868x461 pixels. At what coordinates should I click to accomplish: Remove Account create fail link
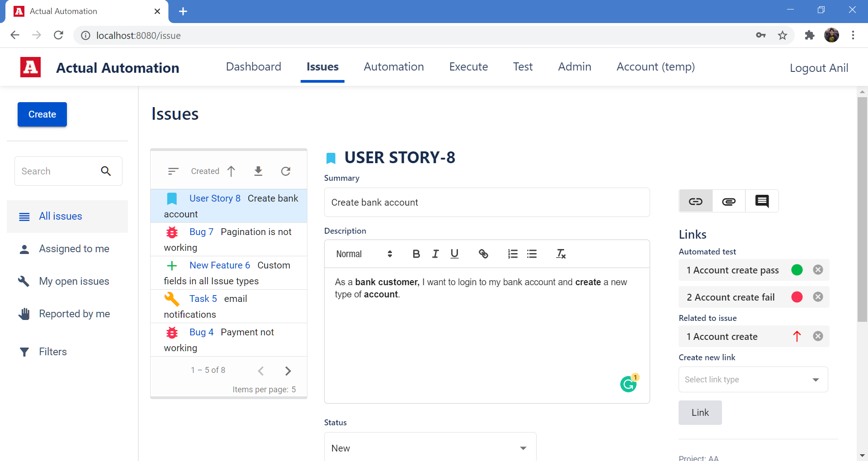coord(818,297)
